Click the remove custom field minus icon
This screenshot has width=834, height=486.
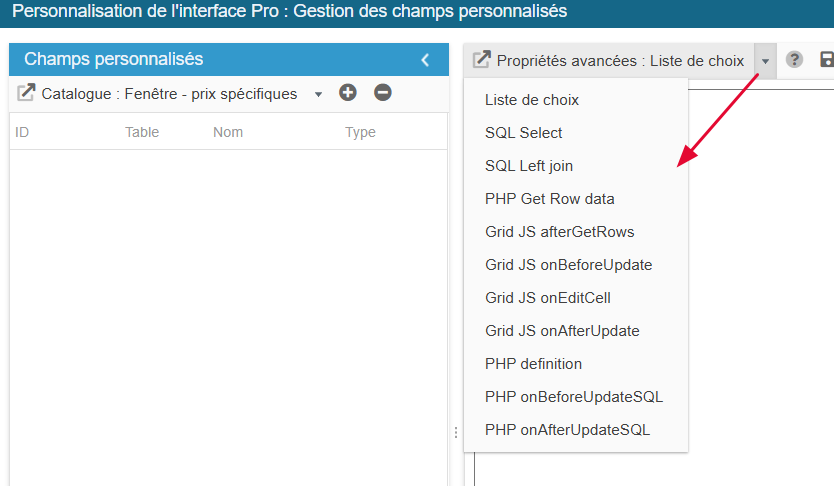tap(383, 93)
